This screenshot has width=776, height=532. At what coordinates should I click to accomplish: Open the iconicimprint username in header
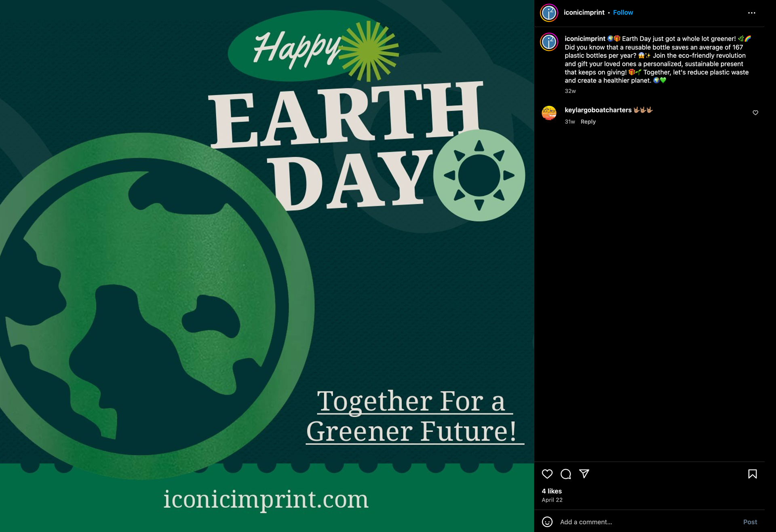point(584,13)
